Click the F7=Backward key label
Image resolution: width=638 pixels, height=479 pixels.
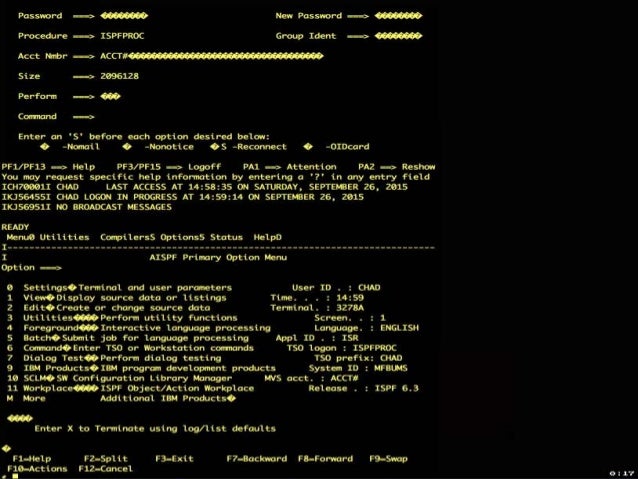coord(257,459)
